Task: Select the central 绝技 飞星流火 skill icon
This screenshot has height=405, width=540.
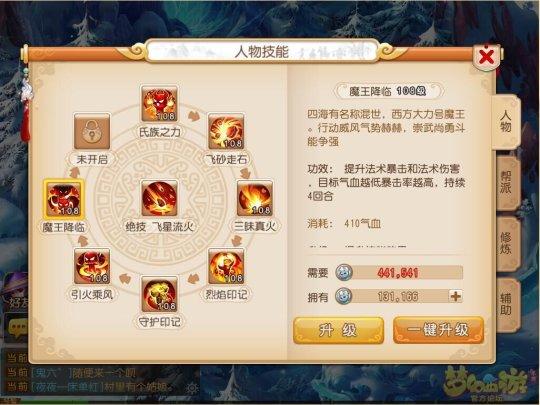Action: tap(159, 198)
